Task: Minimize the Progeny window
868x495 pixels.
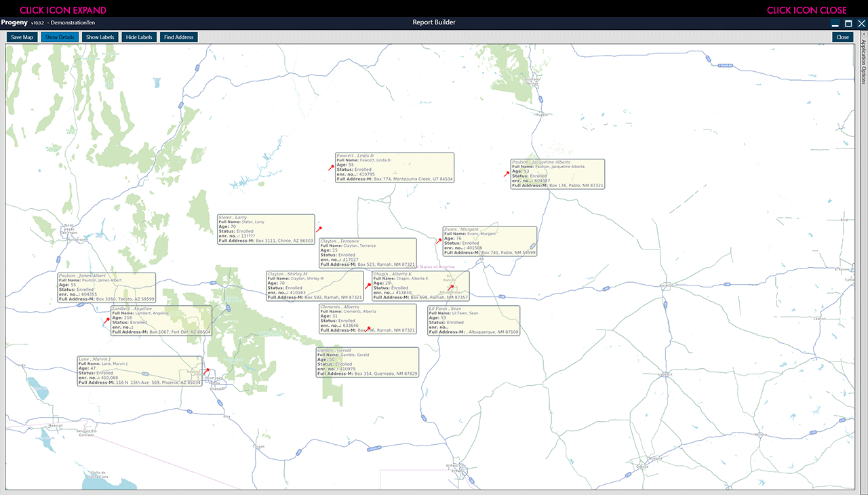Action: [x=835, y=23]
